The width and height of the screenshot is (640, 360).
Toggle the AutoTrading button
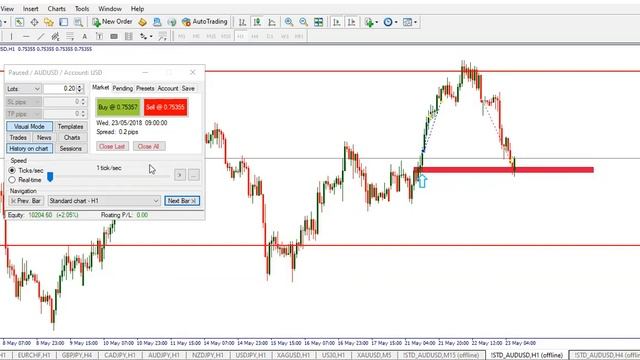(x=205, y=22)
